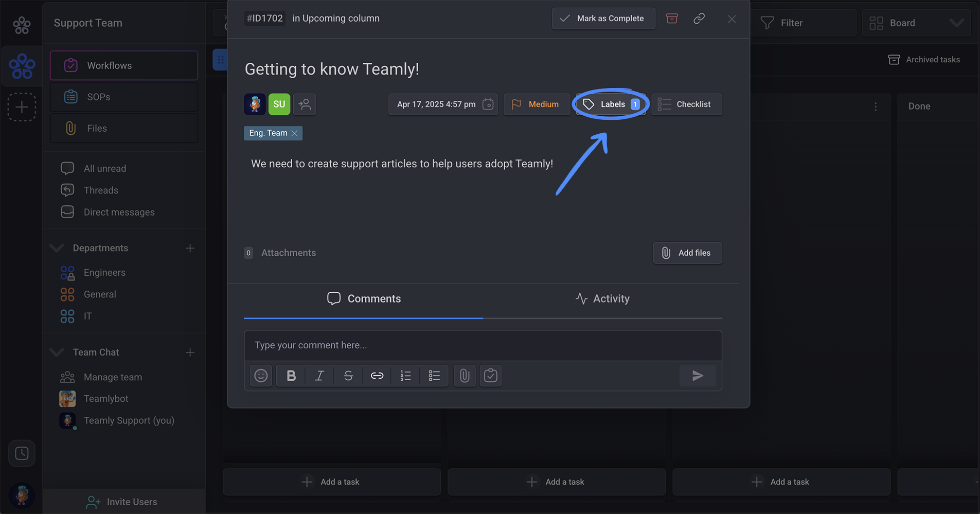Open SOPs in the sidebar
The image size is (980, 514).
(124, 97)
